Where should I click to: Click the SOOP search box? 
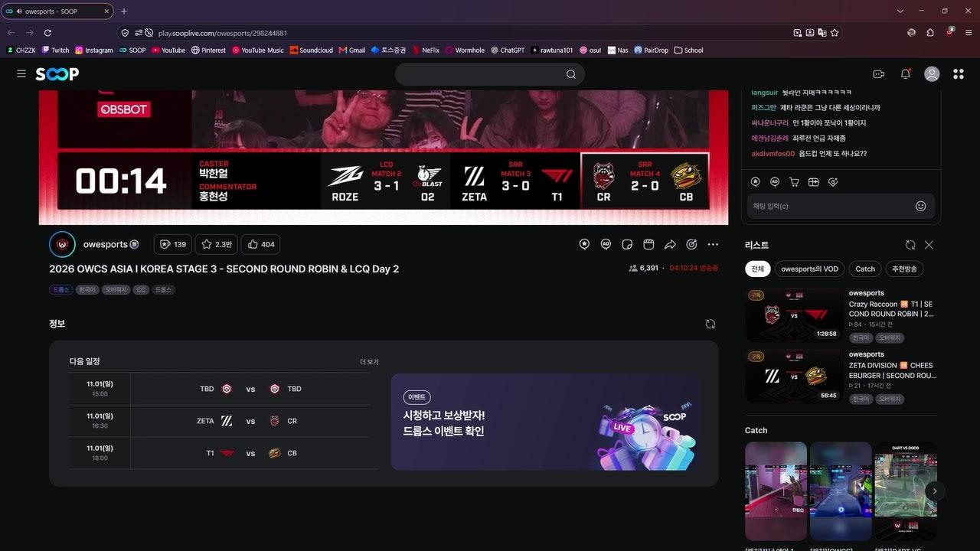(490, 74)
